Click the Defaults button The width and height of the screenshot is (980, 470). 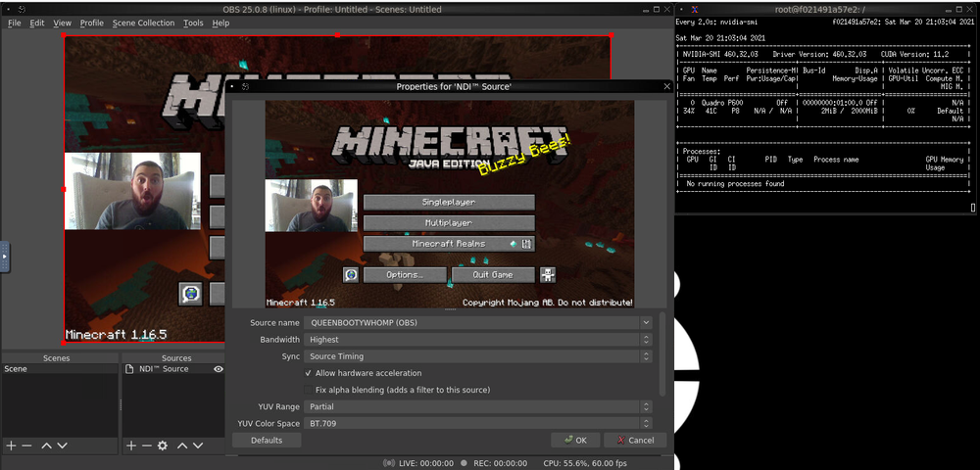point(267,440)
